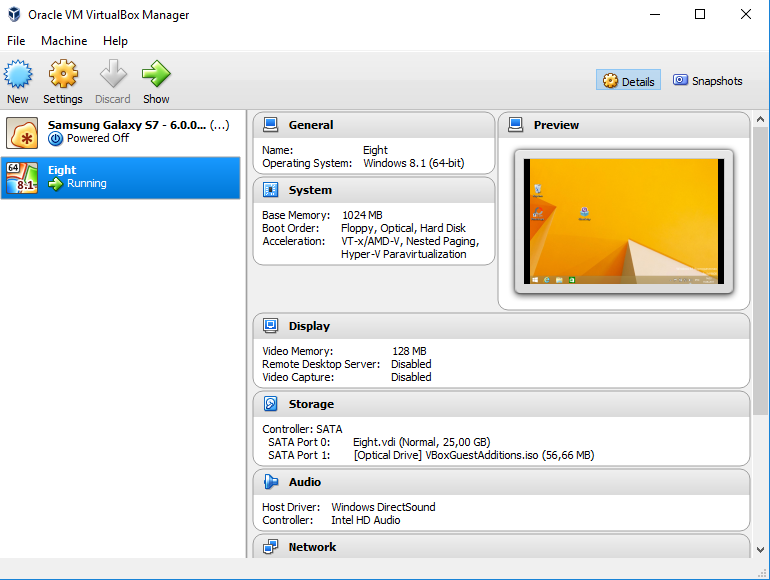Click the Windows 8.1 Eight VM icon
The height and width of the screenshot is (580, 770).
[x=22, y=178]
